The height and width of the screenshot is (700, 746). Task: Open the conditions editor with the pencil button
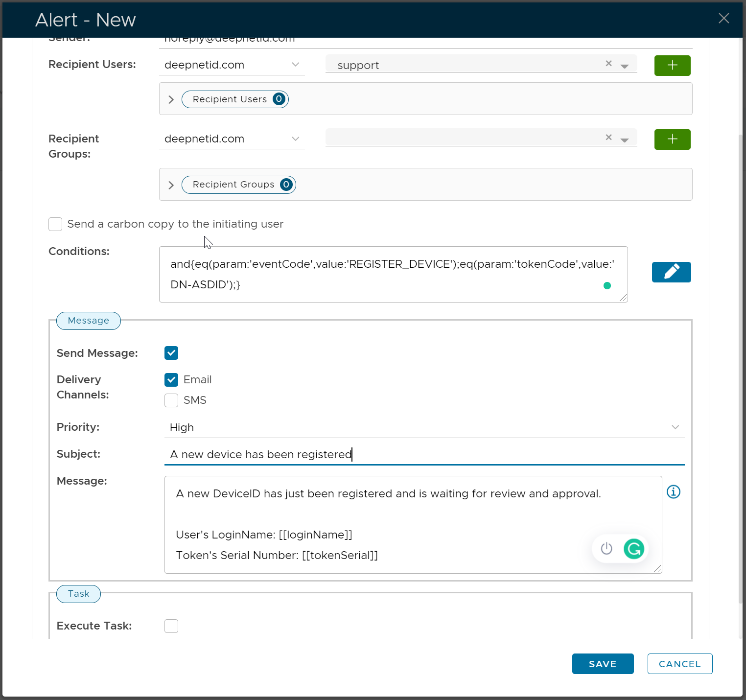click(x=671, y=272)
